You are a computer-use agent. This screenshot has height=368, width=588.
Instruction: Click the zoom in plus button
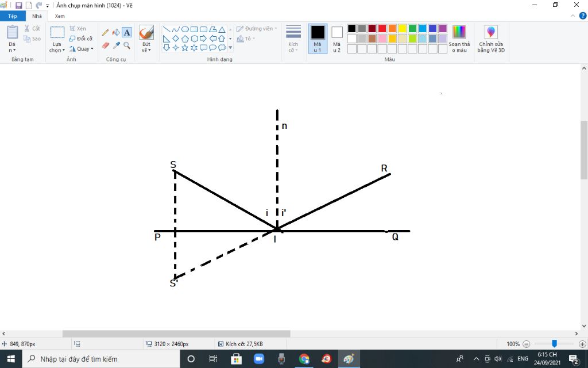pyautogui.click(x=582, y=344)
